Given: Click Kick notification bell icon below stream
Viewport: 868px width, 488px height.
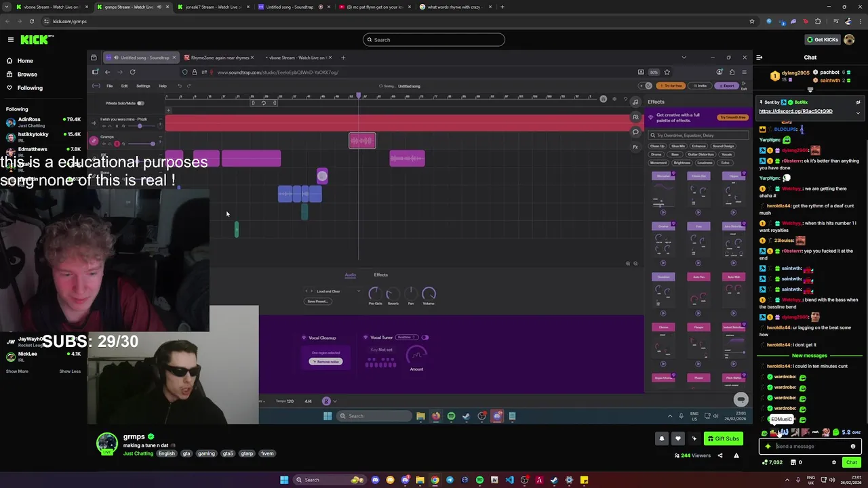Looking at the screenshot, I should pos(662,439).
